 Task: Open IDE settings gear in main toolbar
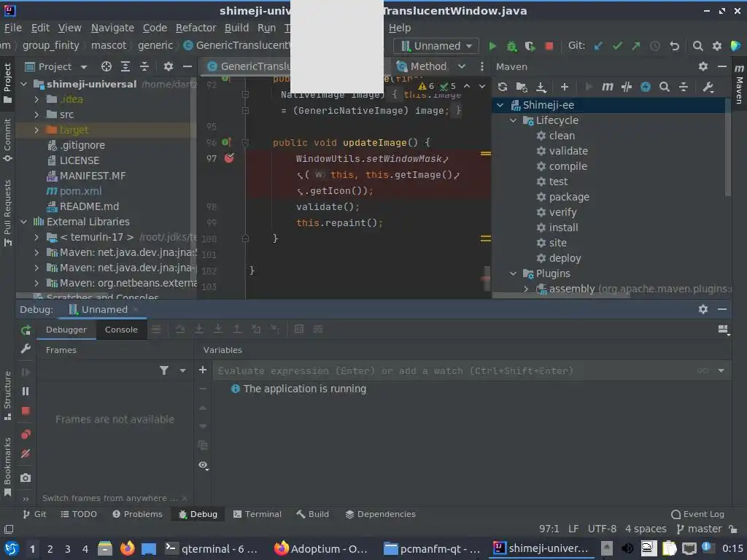pos(716,46)
